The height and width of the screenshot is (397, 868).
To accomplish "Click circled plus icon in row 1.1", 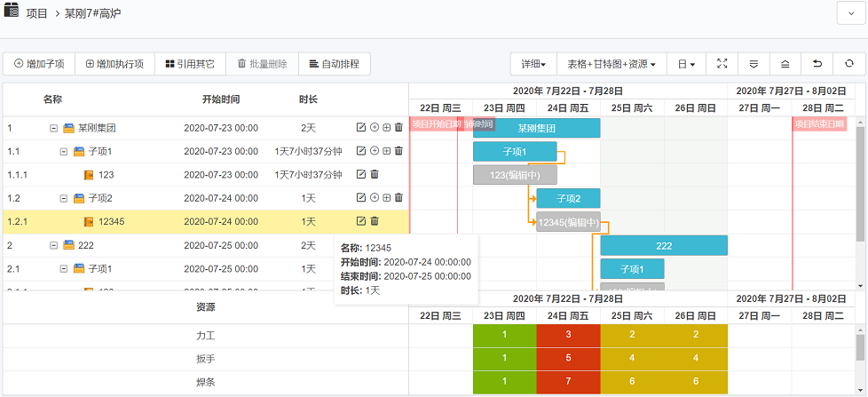I will point(374,152).
